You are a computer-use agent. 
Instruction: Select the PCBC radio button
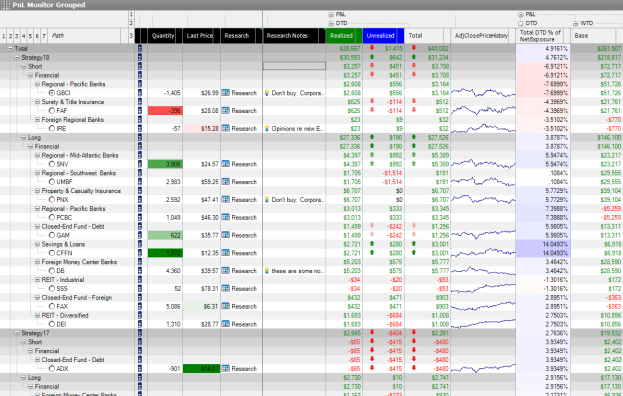coord(52,217)
